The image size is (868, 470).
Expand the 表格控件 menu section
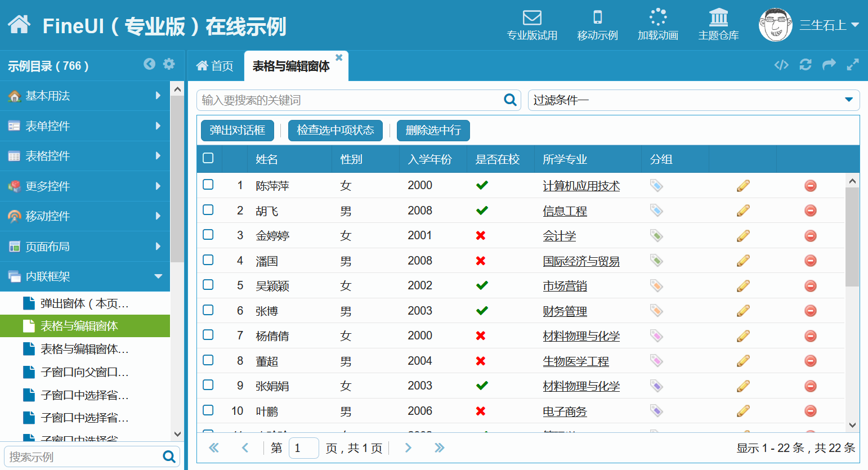84,156
